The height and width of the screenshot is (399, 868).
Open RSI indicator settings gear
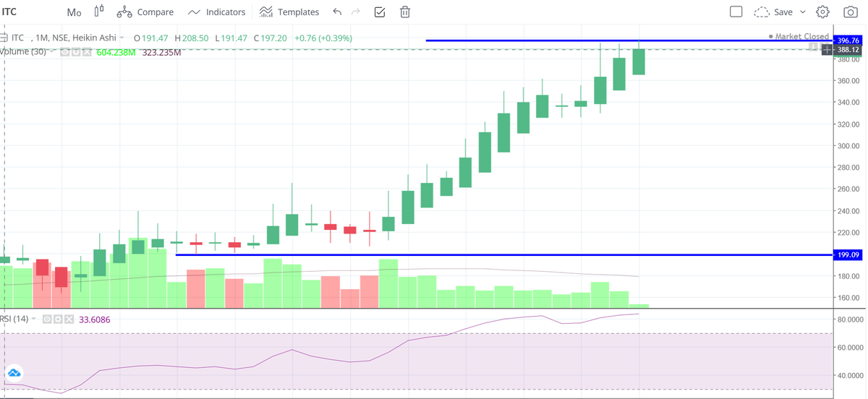click(x=58, y=319)
